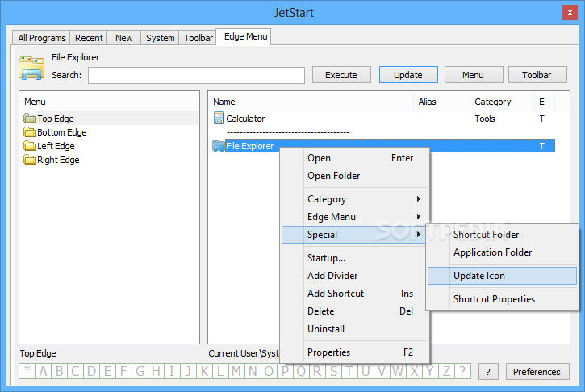Click the Bottom Edge folder icon
The width and height of the screenshot is (585, 392).
pos(30,132)
